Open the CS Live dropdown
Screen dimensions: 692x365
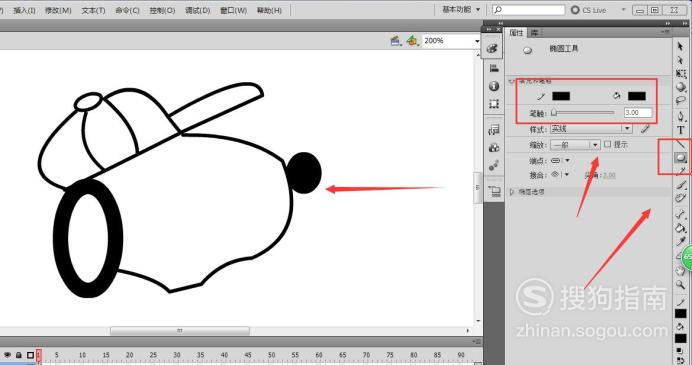tap(624, 10)
